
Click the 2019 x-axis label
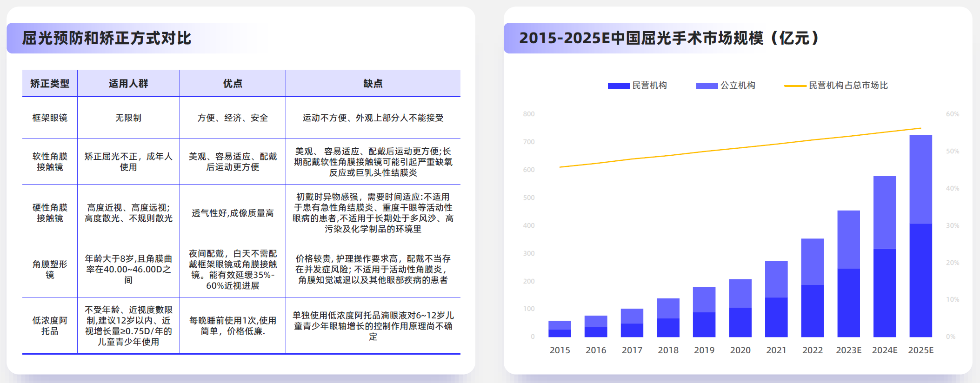click(x=704, y=350)
